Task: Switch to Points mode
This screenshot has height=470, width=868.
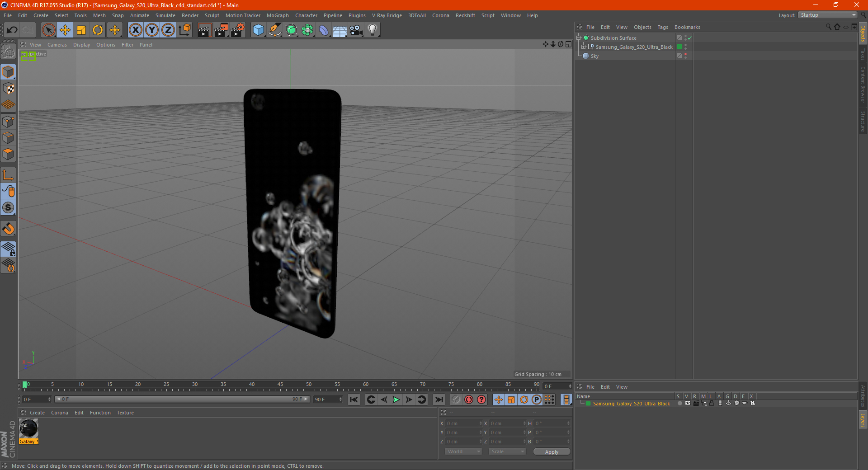Action: point(8,122)
